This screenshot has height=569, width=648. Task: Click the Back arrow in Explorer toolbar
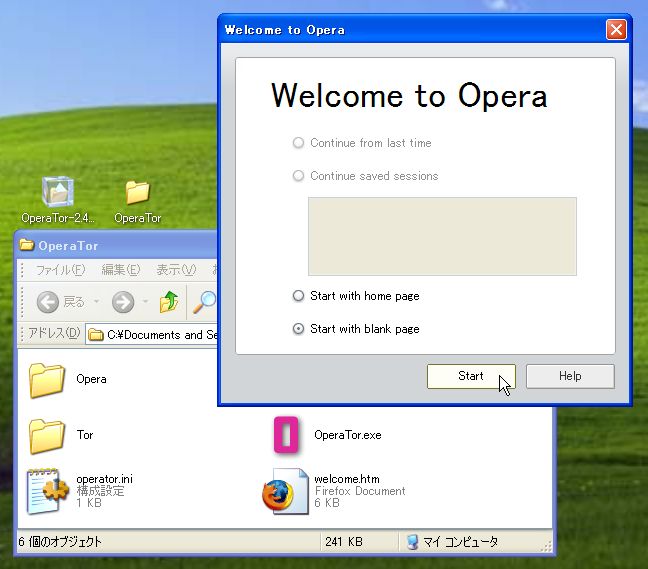point(48,302)
